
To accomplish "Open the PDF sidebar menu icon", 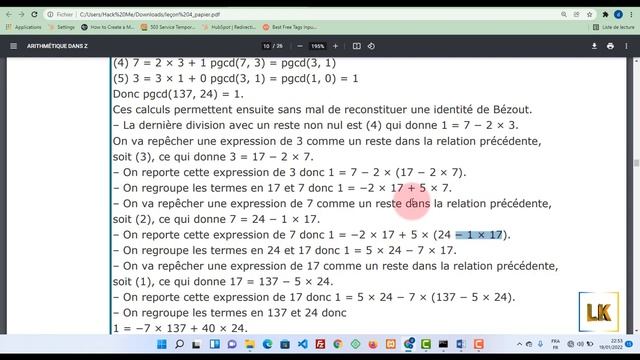I will pos(13,46).
